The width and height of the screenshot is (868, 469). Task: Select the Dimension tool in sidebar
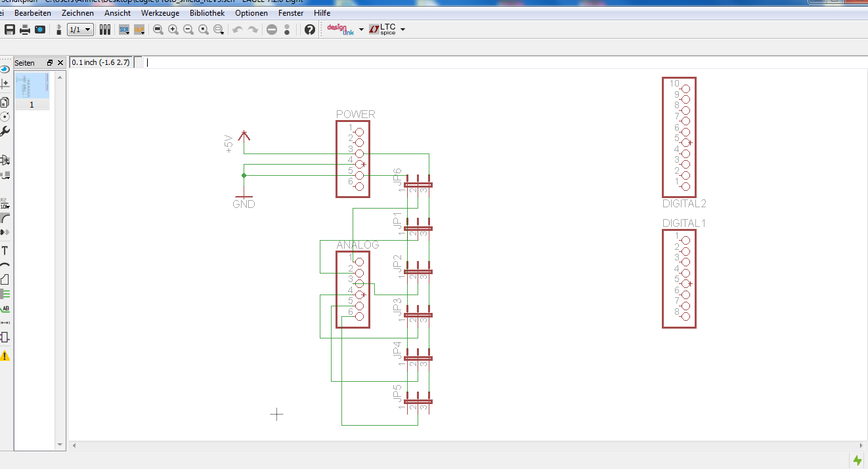pos(5,323)
